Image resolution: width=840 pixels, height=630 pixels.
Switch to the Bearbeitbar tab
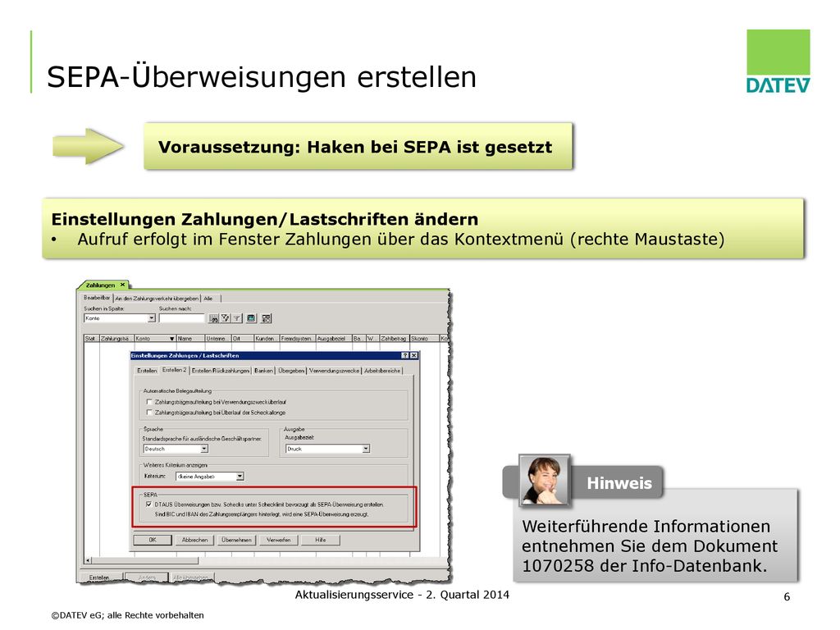coord(97,298)
